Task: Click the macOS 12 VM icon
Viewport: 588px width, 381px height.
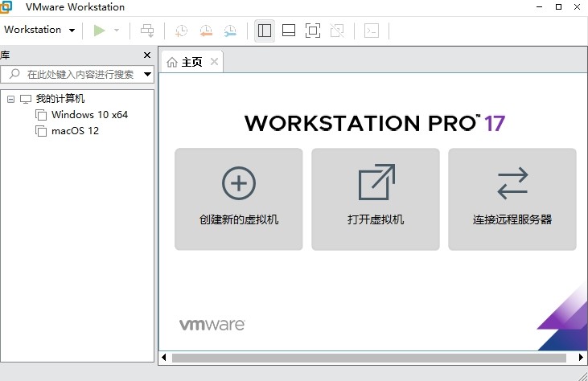Action: click(41, 131)
